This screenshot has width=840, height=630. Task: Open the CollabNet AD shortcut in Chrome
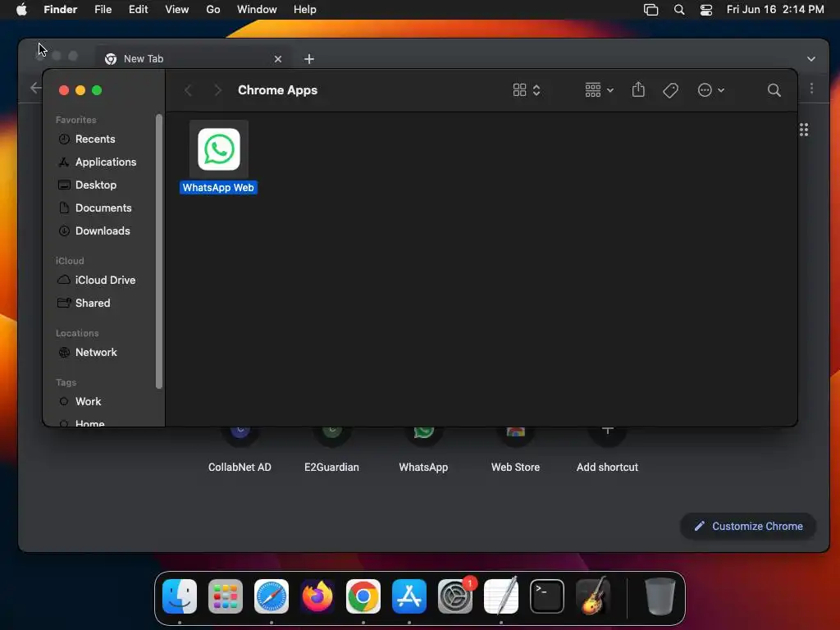point(240,449)
